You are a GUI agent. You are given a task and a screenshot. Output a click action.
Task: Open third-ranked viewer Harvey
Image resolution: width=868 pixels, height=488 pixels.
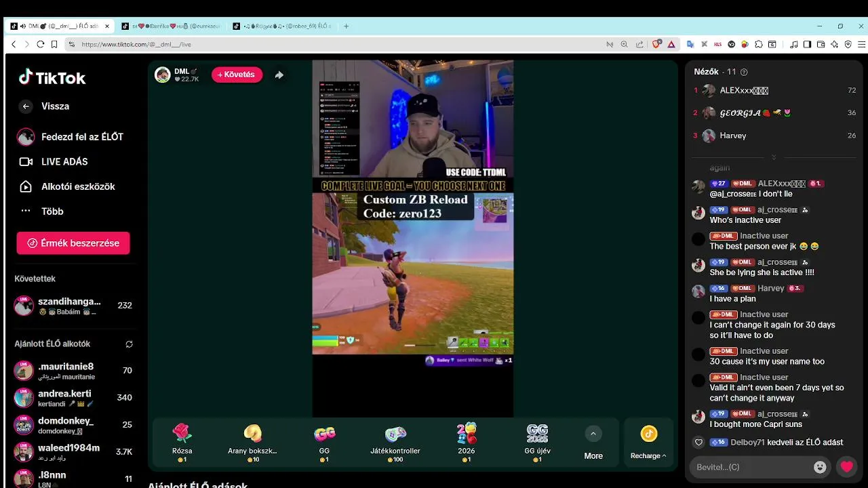tap(774, 136)
